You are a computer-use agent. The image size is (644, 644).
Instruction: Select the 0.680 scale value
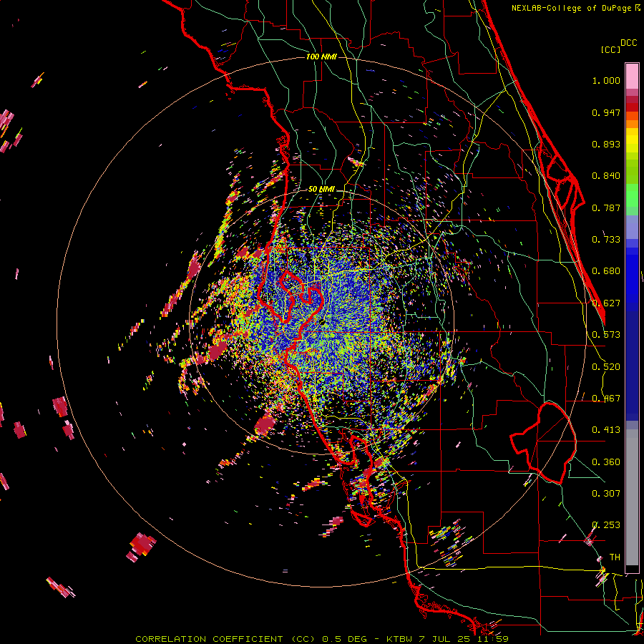[x=606, y=271]
